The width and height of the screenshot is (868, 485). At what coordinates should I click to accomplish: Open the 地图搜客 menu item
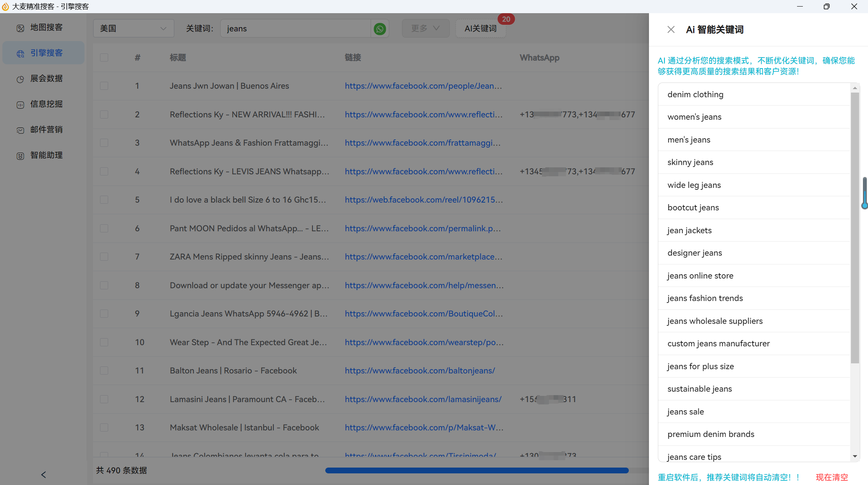click(x=43, y=28)
